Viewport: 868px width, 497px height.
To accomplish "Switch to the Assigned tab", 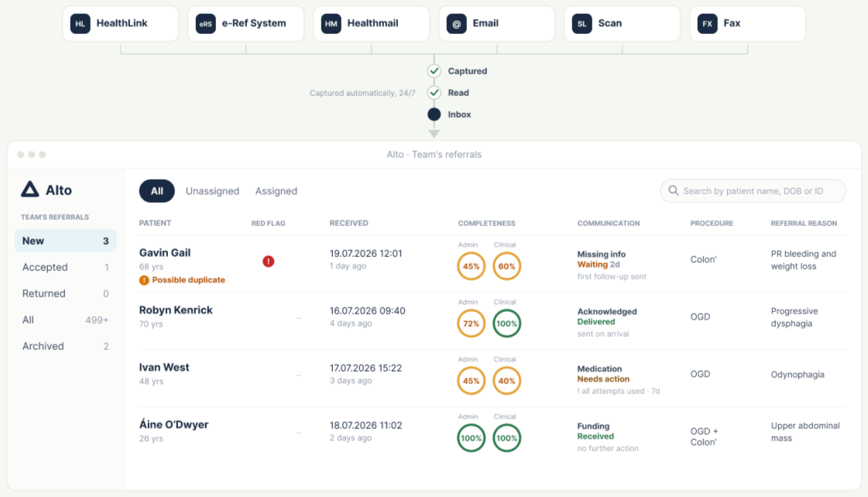I will point(276,191).
